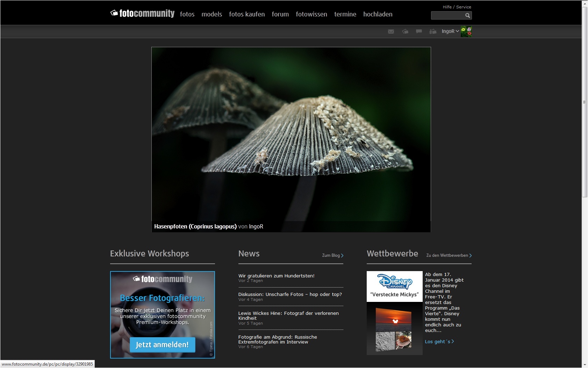Follow the Zum Blog link

point(331,255)
